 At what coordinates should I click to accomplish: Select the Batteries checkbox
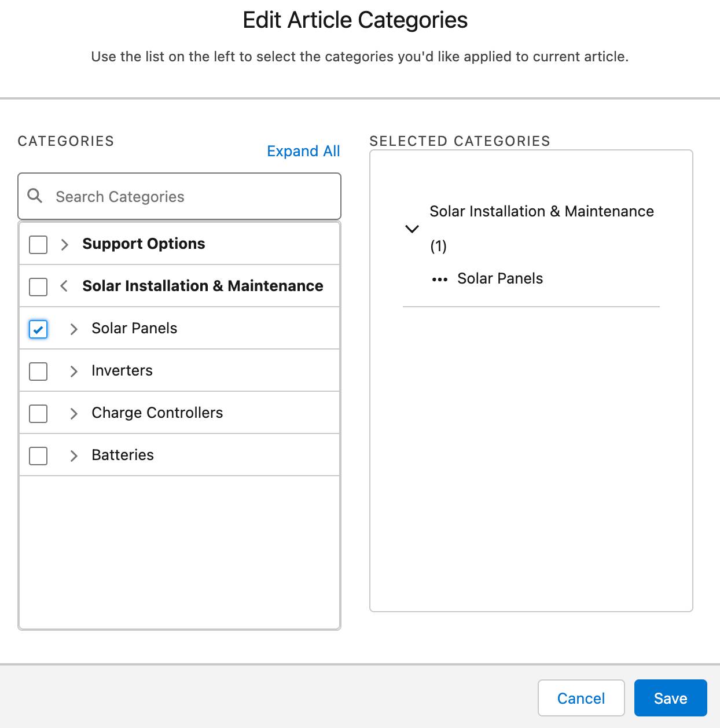(x=38, y=456)
